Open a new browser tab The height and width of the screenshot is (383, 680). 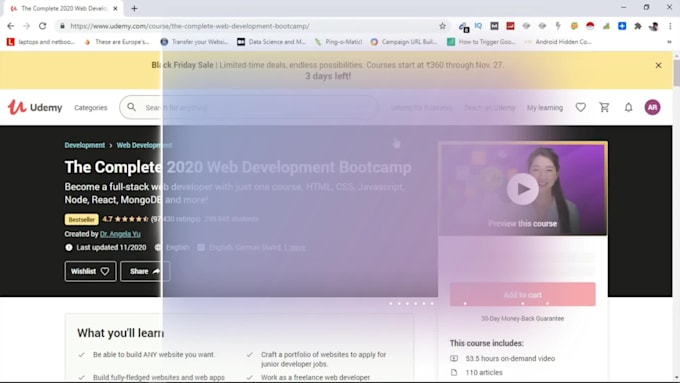[134, 8]
